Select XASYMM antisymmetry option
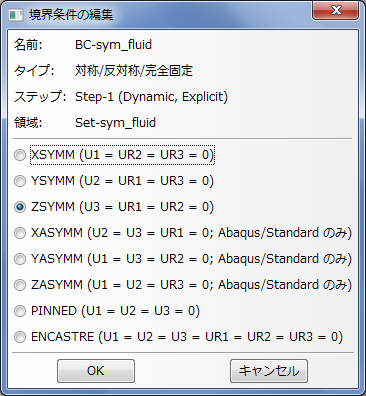This screenshot has height=396, width=366. click(x=20, y=233)
